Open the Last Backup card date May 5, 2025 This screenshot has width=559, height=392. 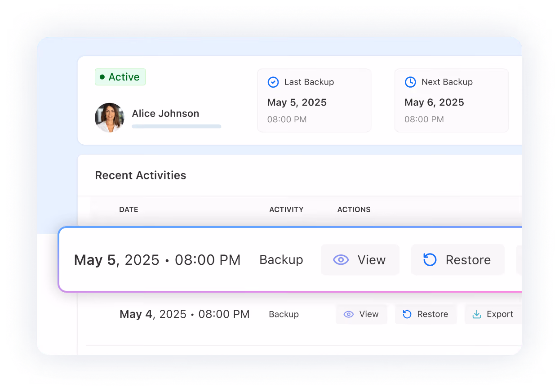[297, 102]
